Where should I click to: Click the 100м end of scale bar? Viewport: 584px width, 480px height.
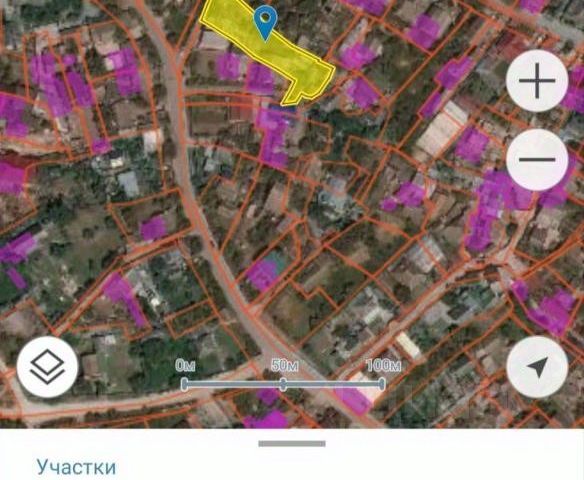pyautogui.click(x=382, y=384)
